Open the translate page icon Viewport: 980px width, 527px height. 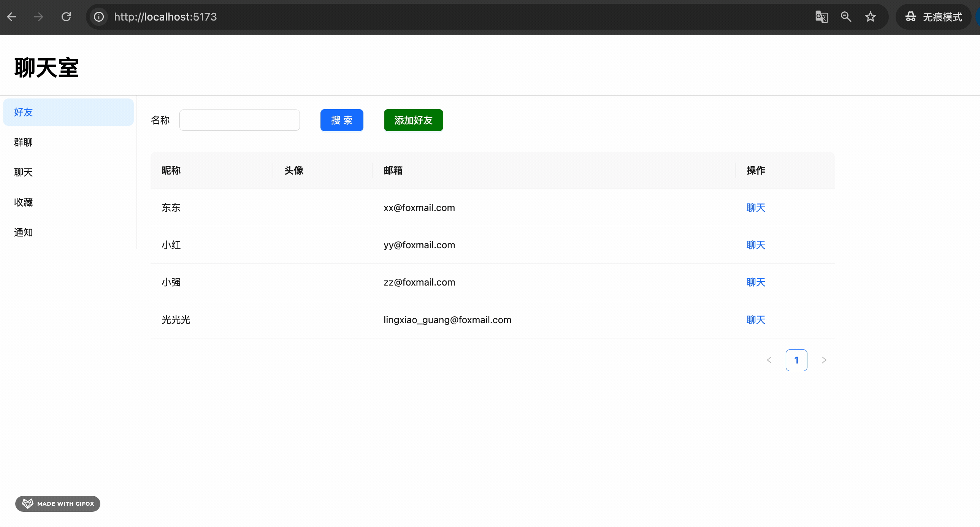point(821,17)
